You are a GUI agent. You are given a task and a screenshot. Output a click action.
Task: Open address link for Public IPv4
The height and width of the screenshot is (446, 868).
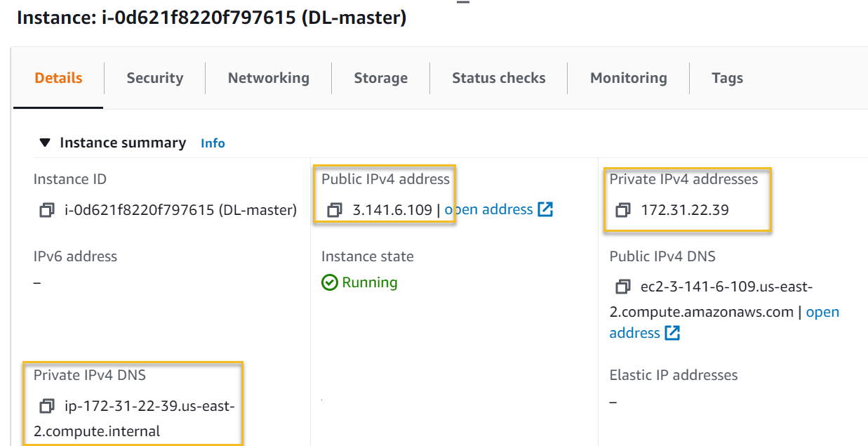pyautogui.click(x=489, y=209)
